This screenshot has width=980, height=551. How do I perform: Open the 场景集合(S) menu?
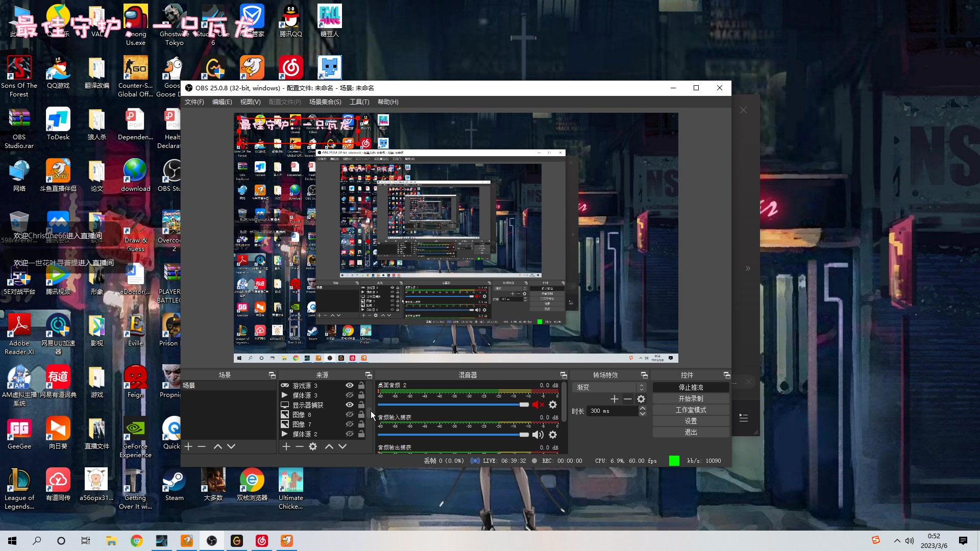pos(325,102)
